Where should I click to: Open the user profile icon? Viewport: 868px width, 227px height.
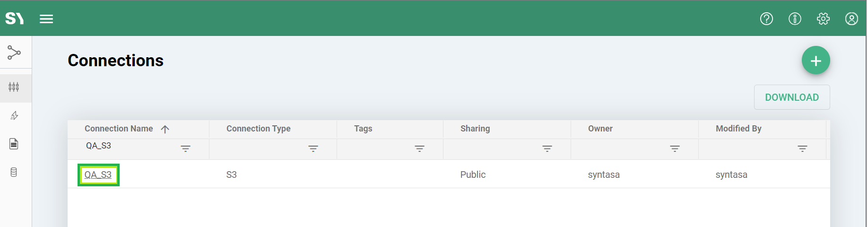pyautogui.click(x=851, y=19)
